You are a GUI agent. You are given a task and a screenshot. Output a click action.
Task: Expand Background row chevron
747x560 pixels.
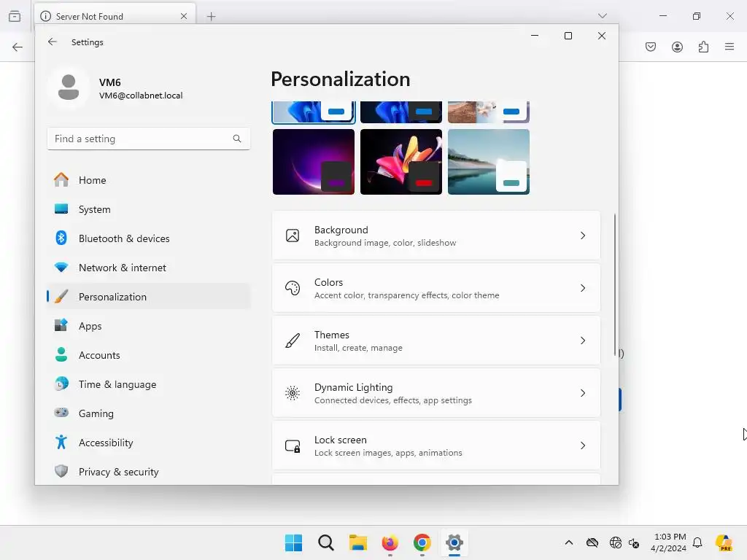pos(583,236)
